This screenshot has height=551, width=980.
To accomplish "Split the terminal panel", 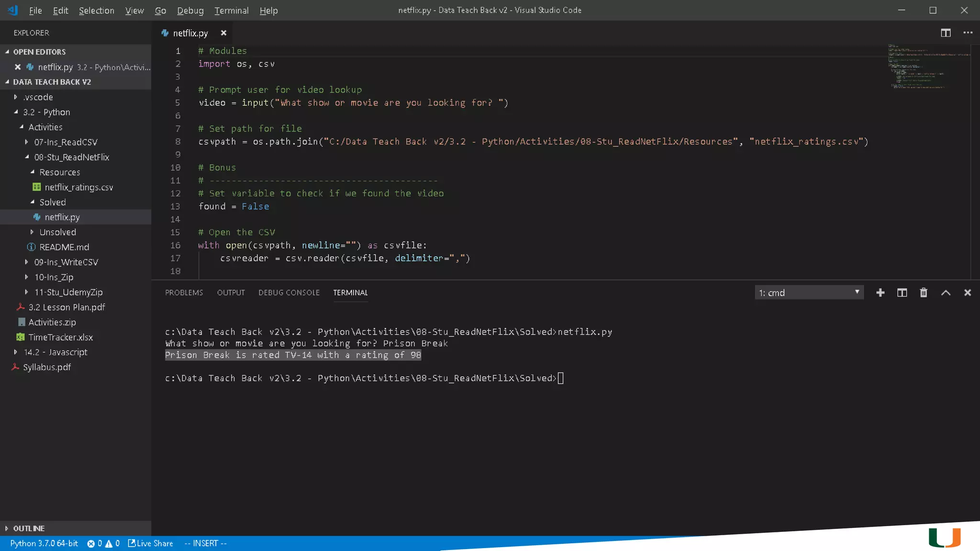I will point(902,293).
